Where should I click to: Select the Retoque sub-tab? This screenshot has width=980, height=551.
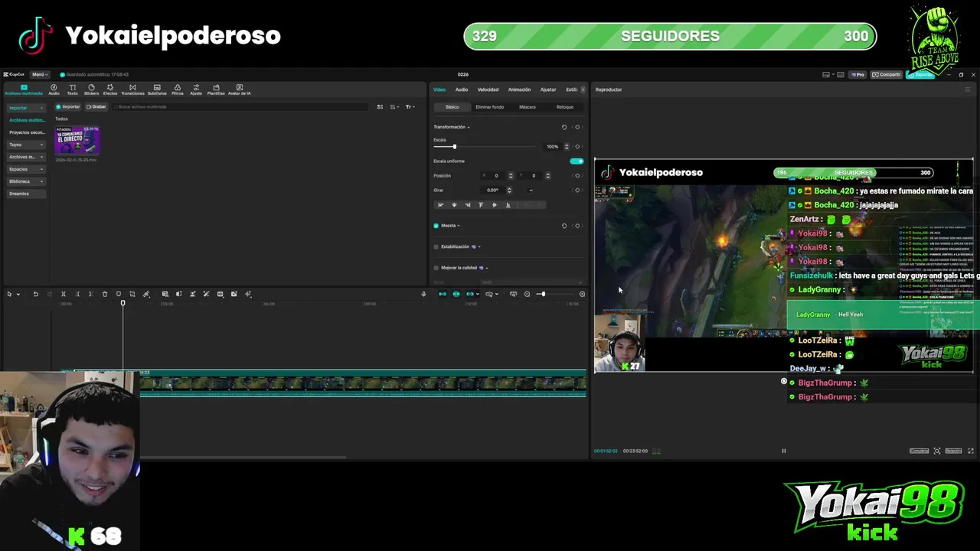pyautogui.click(x=565, y=107)
